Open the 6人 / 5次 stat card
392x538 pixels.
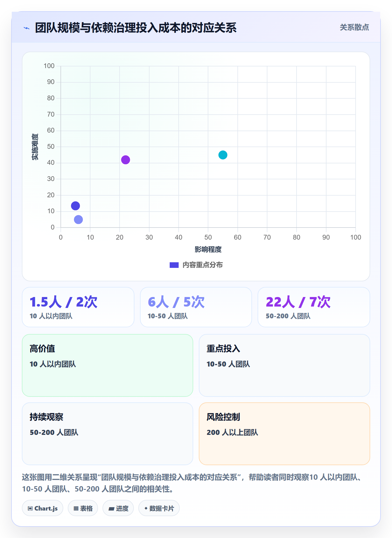[196, 307]
